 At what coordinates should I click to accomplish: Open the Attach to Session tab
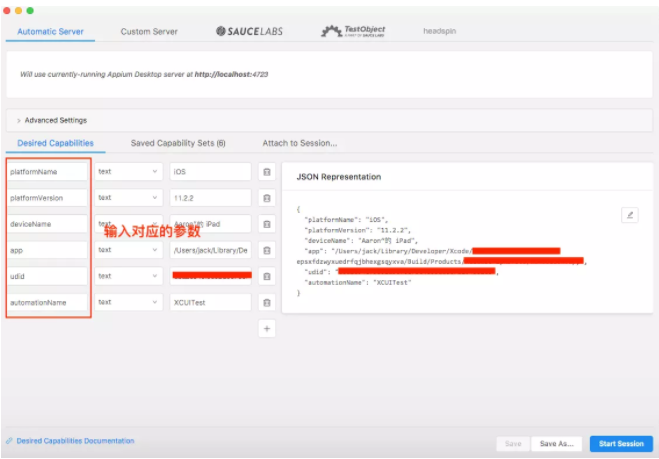coord(300,143)
